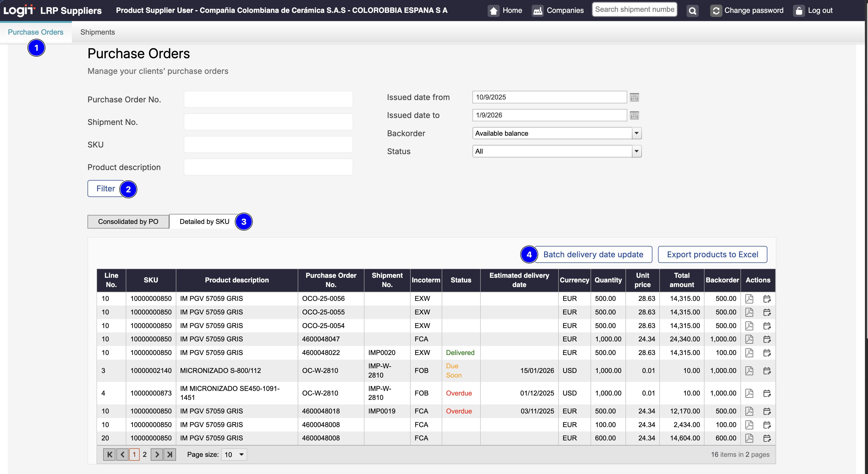Click Export products to Excel button
The height and width of the screenshot is (474, 868).
point(712,254)
